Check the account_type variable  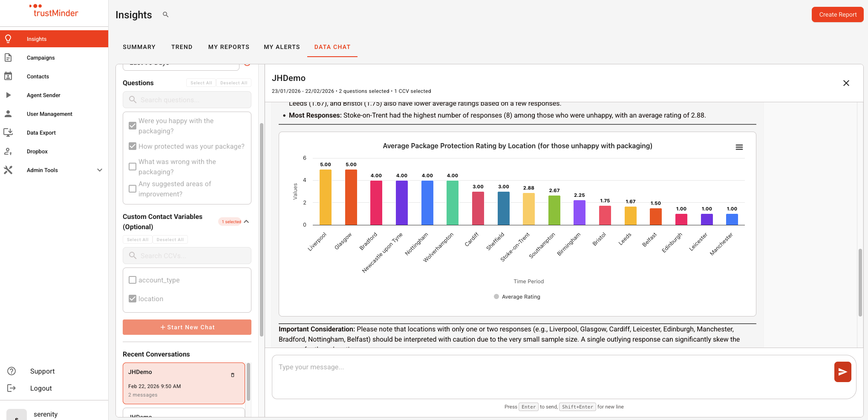coord(133,280)
